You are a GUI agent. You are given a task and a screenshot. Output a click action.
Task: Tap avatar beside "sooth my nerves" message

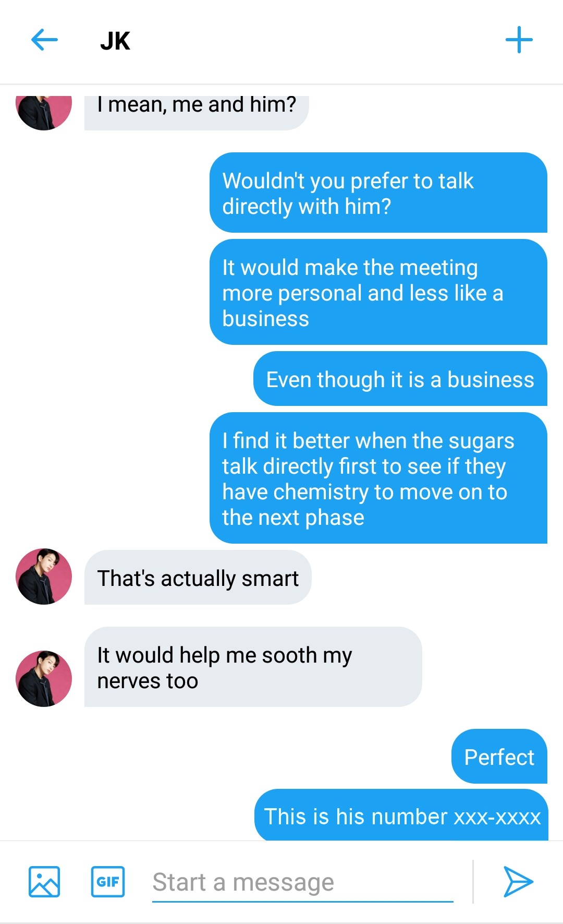click(44, 678)
